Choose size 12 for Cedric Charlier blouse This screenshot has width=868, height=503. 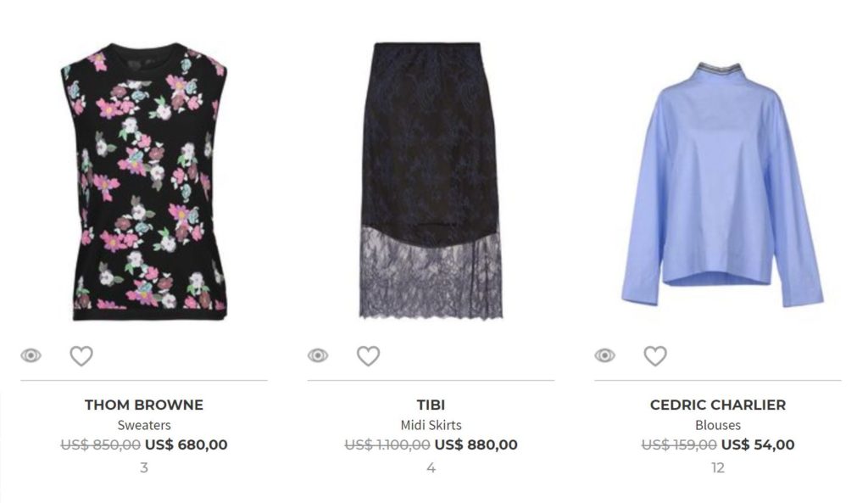click(718, 467)
